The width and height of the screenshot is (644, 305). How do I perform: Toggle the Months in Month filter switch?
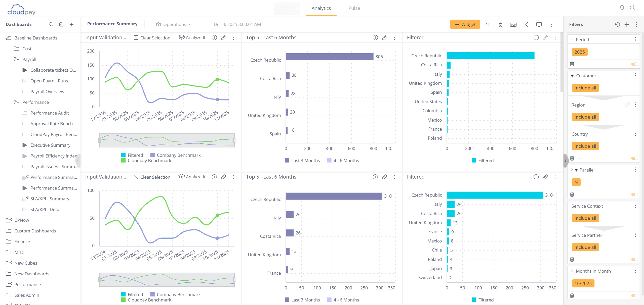click(x=634, y=296)
